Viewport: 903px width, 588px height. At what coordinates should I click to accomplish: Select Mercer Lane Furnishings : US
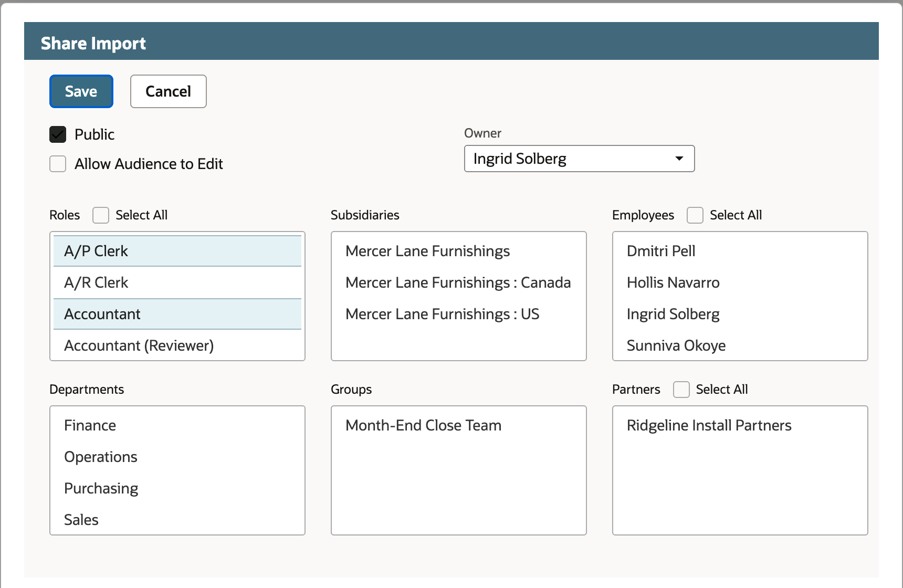click(459, 314)
